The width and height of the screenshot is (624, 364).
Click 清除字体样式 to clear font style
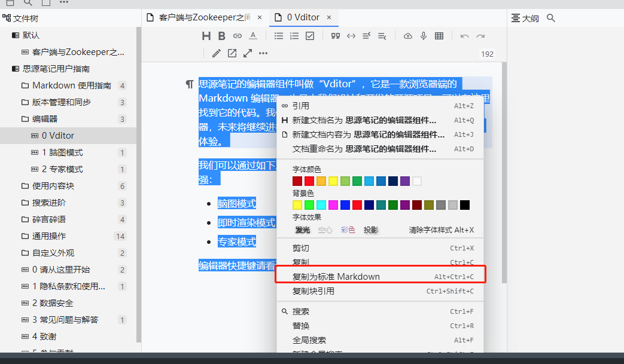(x=441, y=230)
